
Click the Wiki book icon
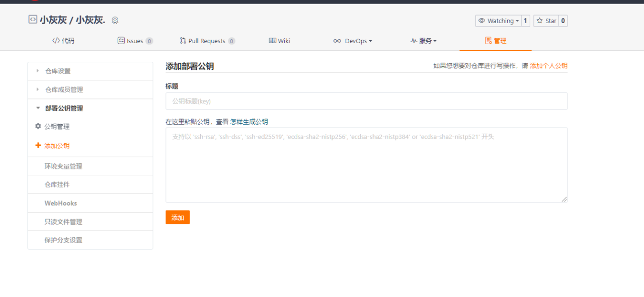(x=272, y=41)
